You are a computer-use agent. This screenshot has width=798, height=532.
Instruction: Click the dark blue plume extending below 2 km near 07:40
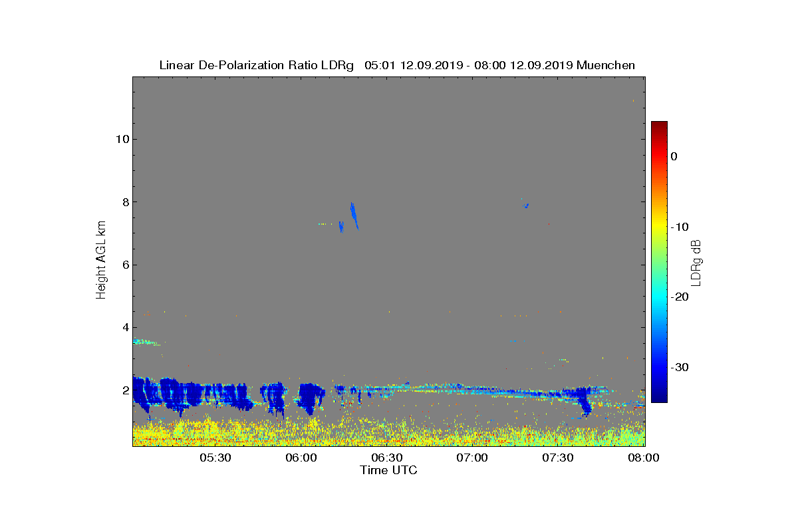(585, 402)
